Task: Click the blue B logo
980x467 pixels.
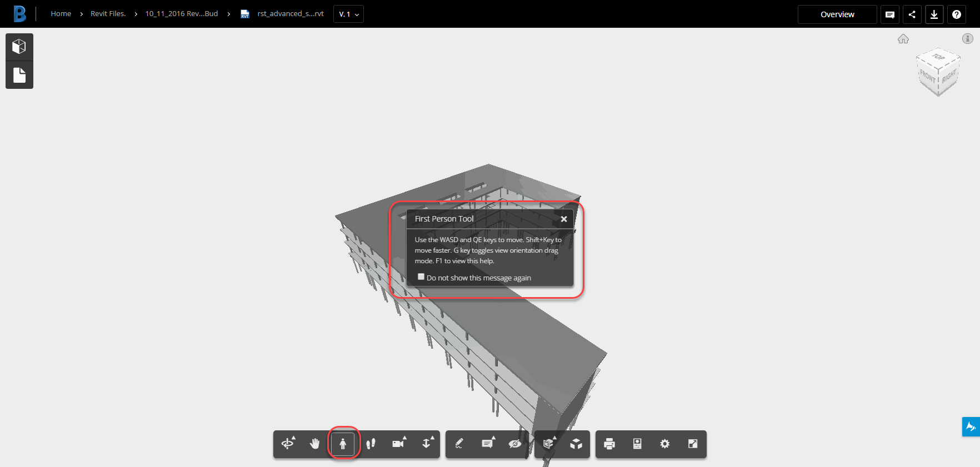Action: 20,14
